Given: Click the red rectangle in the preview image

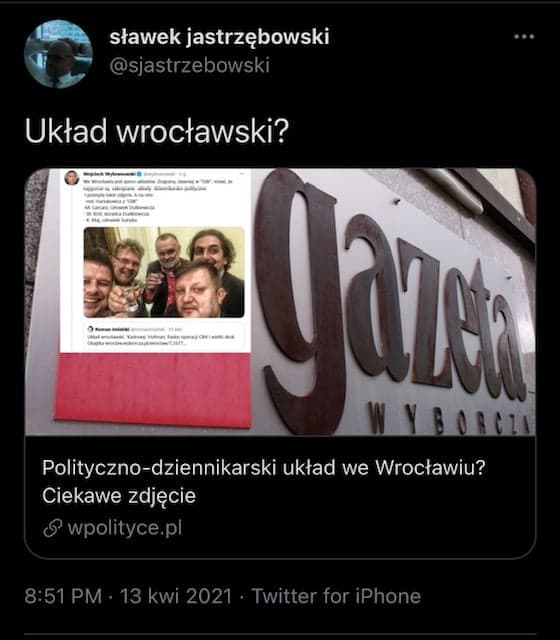Looking at the screenshot, I should pyautogui.click(x=153, y=390).
